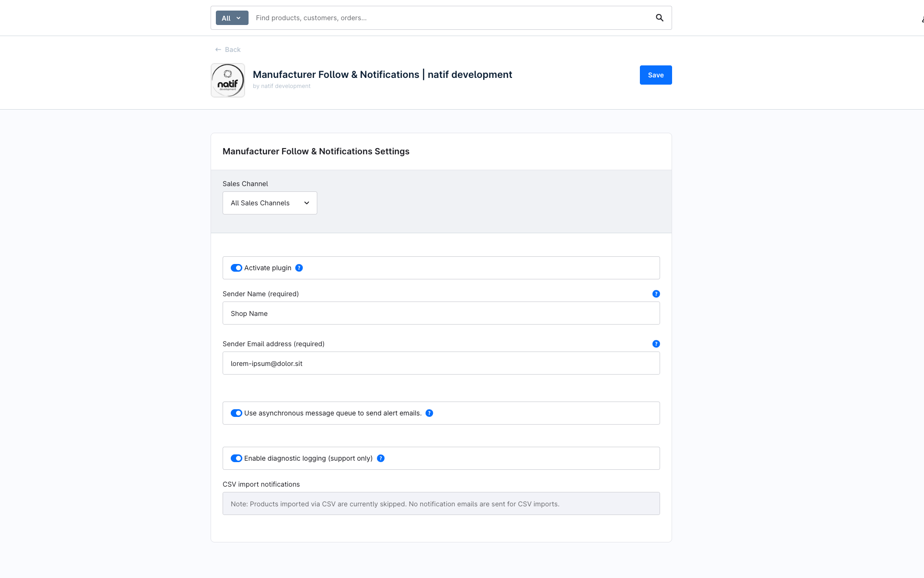Click the extension title with natif development

click(382, 75)
